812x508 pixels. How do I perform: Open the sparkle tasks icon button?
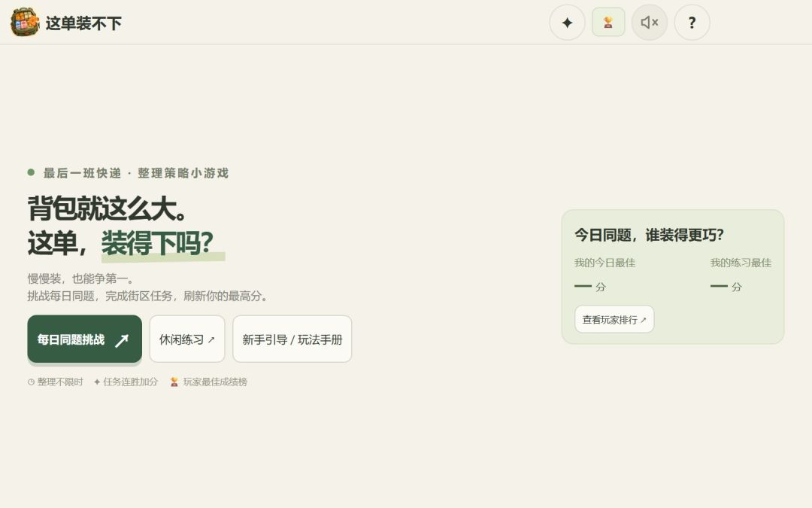[x=567, y=23]
